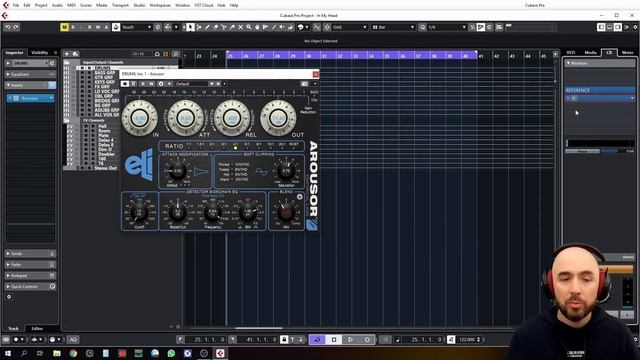Open the File menu
This screenshot has width=640, height=360.
coord(16,5)
